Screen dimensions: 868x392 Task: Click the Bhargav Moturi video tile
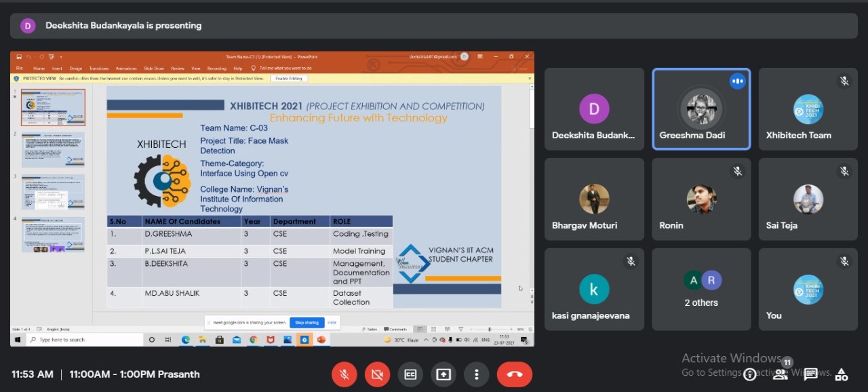[x=594, y=199]
